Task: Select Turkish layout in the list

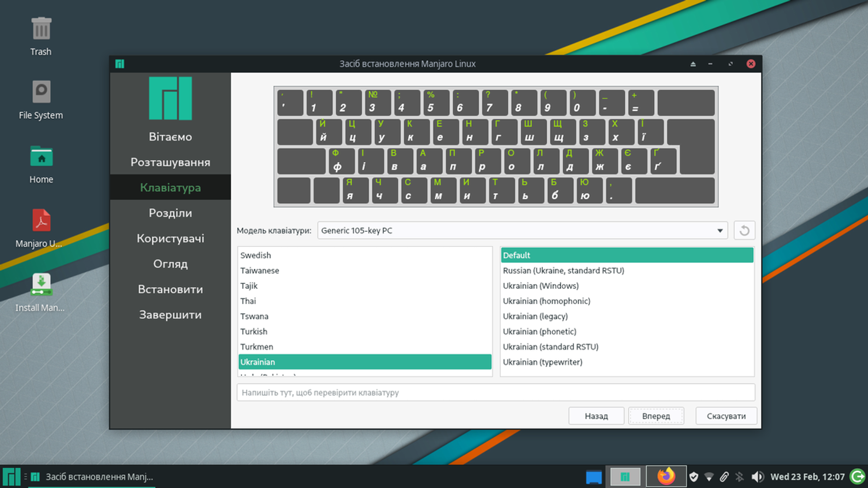Action: click(x=365, y=331)
